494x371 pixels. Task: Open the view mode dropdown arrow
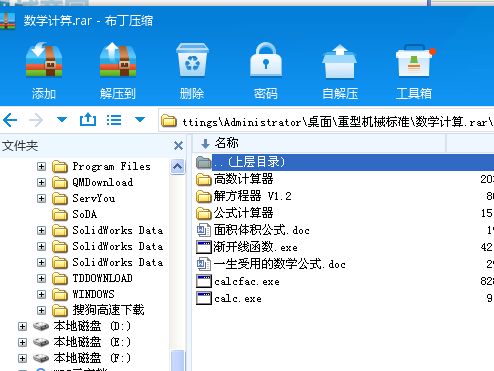tap(140, 119)
